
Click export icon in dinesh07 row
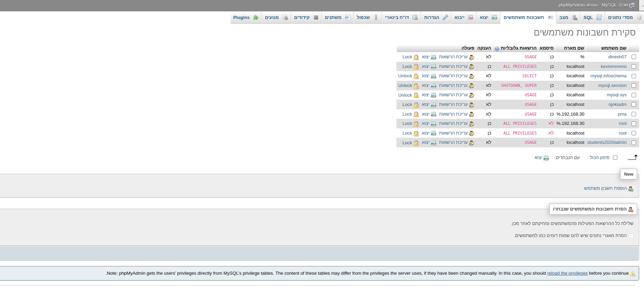[433, 57]
